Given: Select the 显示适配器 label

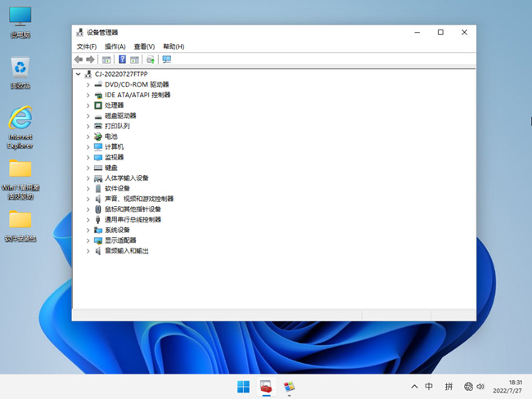Looking at the screenshot, I should pos(120,240).
